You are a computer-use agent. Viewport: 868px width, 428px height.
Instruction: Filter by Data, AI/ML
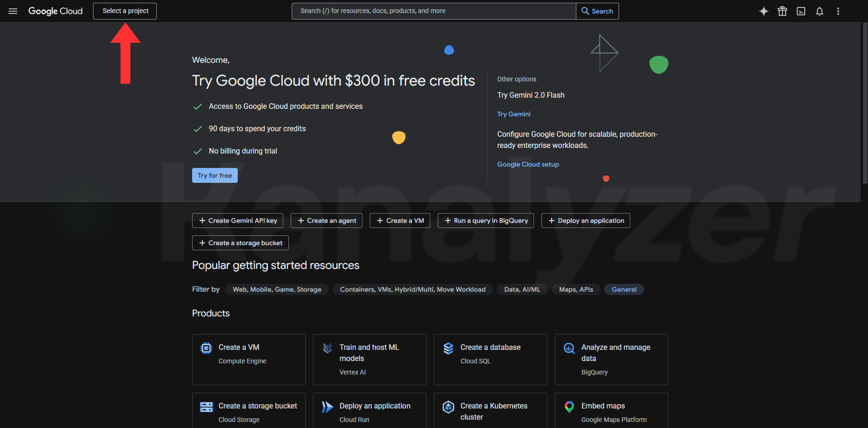pyautogui.click(x=522, y=289)
